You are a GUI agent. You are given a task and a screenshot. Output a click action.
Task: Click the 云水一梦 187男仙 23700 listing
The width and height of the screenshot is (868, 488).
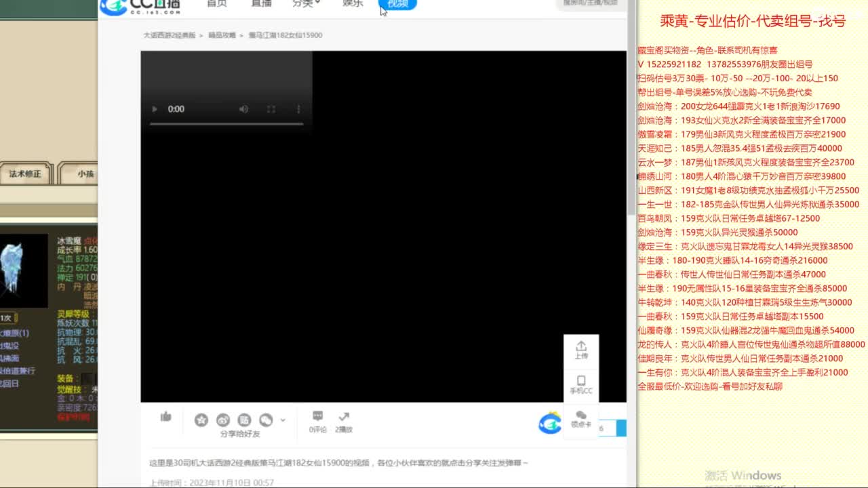click(746, 163)
